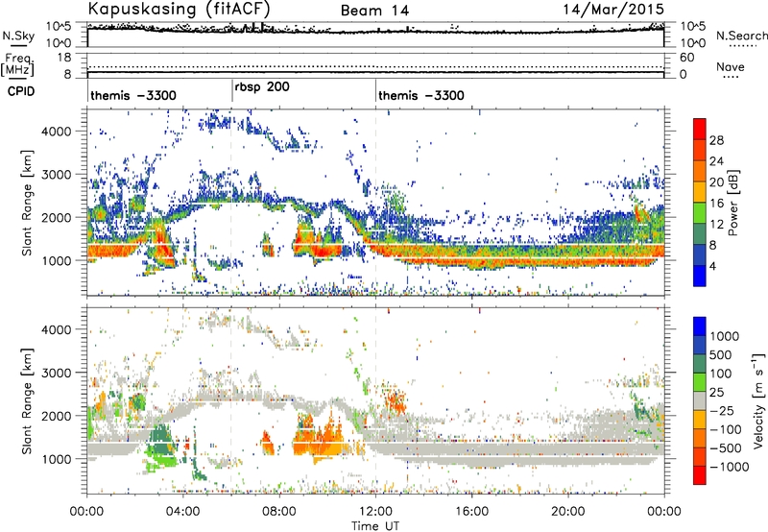
Task: Click the gray segment of velocity colorbar
Action: coord(700,401)
